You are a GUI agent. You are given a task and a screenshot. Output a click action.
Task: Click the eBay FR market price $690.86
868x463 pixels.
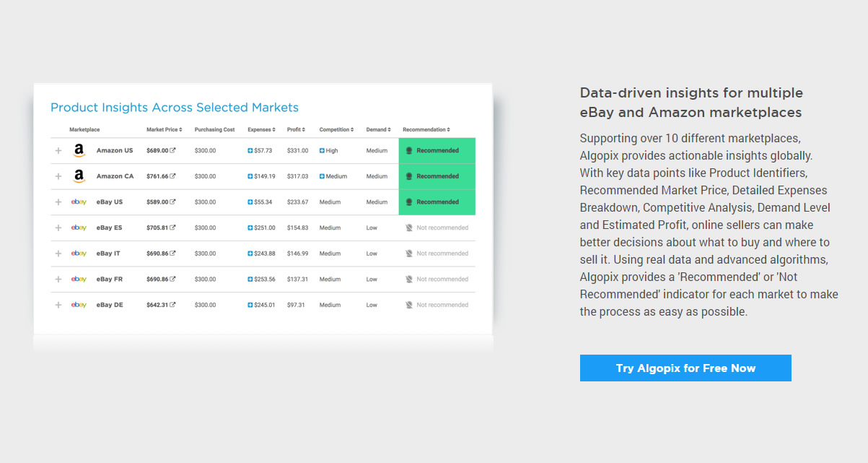click(157, 279)
